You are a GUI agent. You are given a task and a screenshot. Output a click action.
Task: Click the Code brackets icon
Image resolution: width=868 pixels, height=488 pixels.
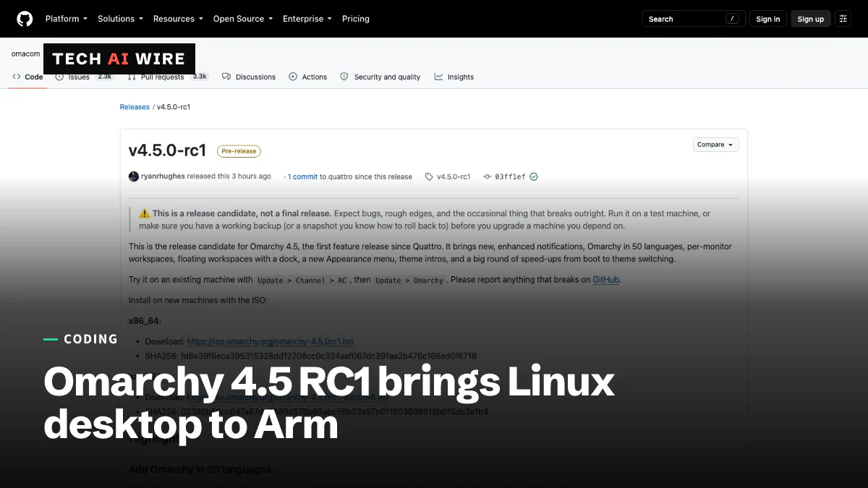coord(17,77)
